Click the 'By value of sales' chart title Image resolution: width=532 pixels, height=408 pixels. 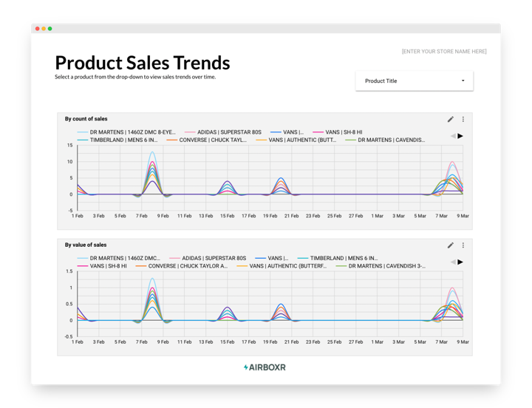pyautogui.click(x=86, y=245)
